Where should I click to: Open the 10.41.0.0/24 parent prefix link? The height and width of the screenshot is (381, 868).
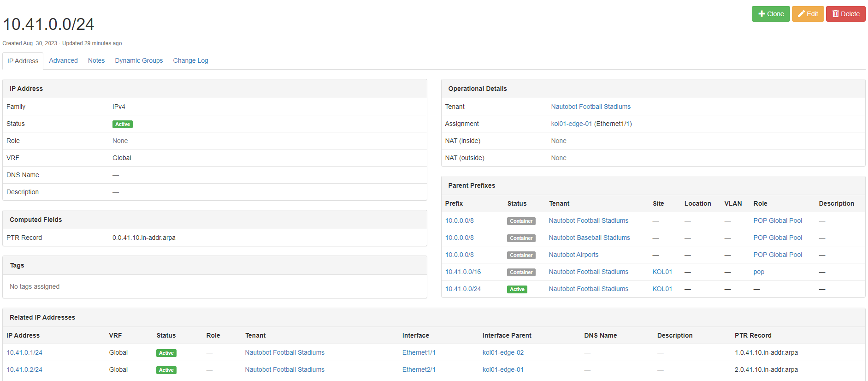(463, 289)
